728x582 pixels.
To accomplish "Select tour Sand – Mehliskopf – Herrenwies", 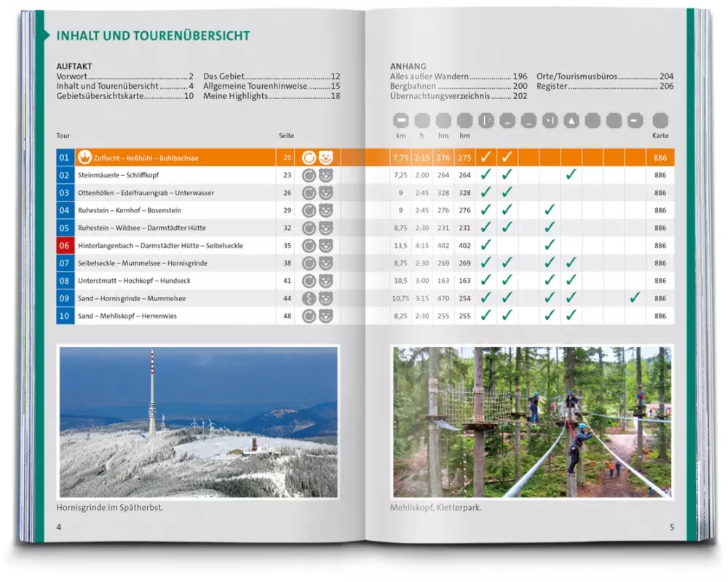I will [x=127, y=316].
